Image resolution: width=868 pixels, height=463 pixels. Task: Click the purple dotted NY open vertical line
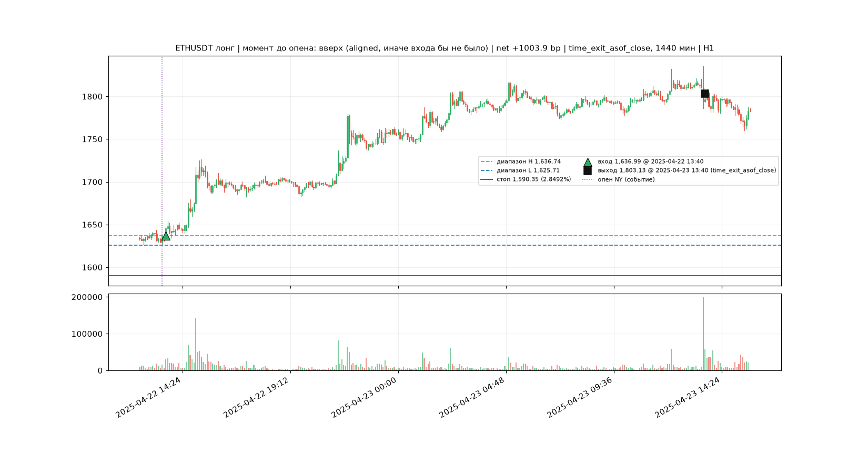point(162,171)
